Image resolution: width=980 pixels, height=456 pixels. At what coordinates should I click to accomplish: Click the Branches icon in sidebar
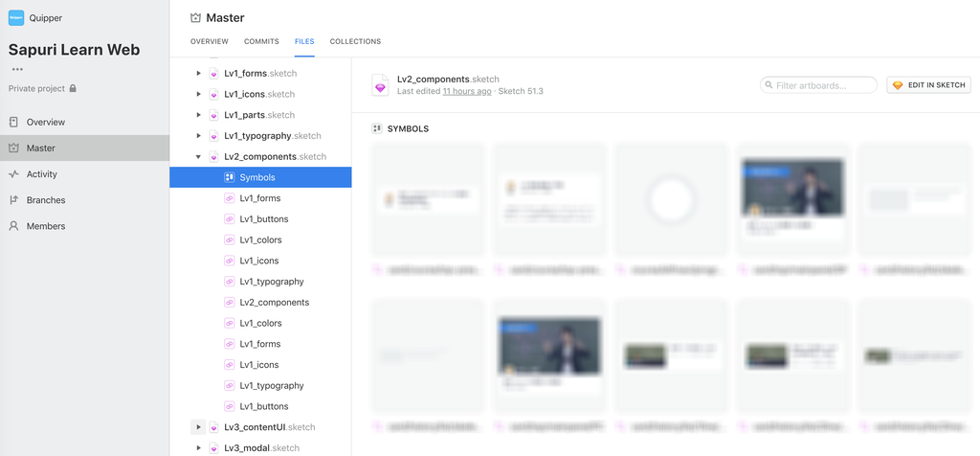pyautogui.click(x=13, y=200)
